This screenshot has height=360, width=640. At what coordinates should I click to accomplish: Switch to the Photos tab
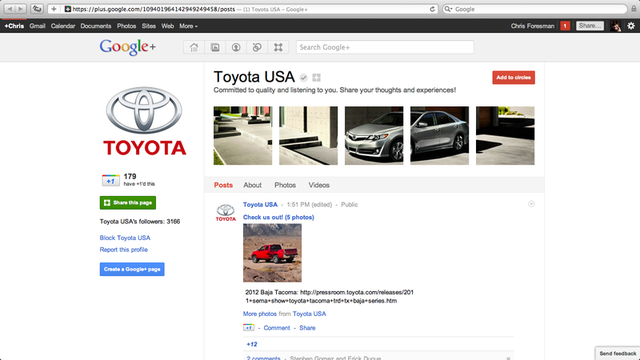point(285,185)
